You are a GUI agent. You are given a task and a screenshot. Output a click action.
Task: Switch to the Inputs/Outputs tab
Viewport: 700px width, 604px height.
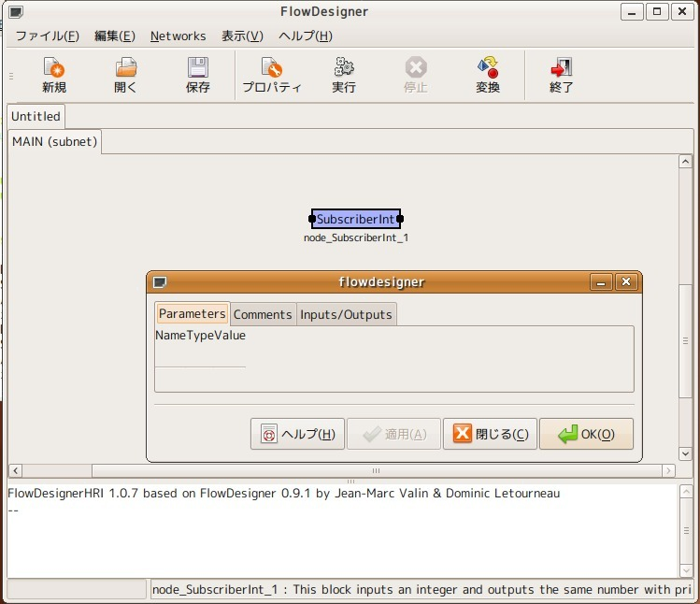pyautogui.click(x=346, y=314)
